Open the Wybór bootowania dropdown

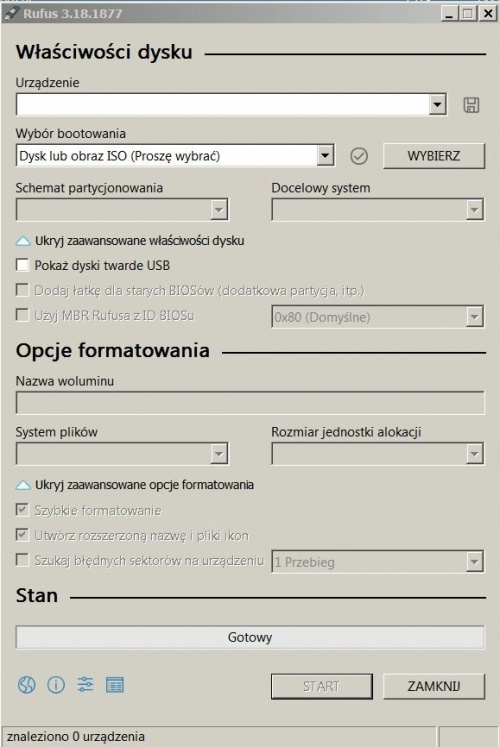click(175, 156)
